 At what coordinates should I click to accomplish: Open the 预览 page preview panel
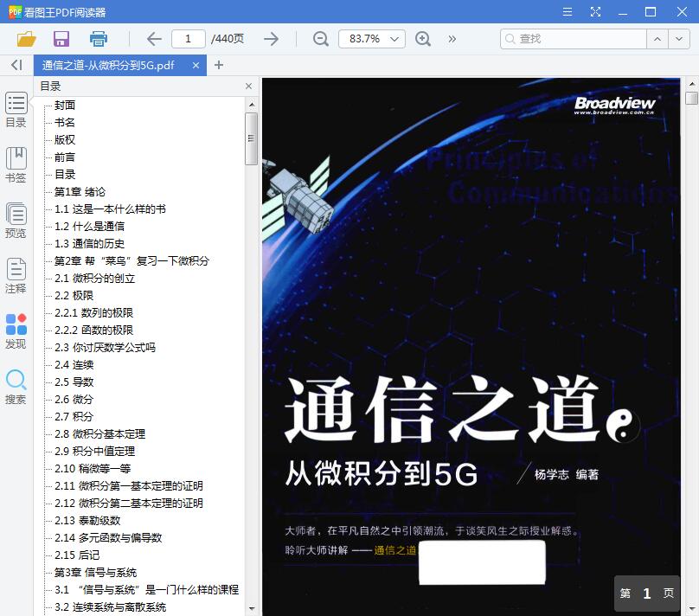(x=16, y=221)
